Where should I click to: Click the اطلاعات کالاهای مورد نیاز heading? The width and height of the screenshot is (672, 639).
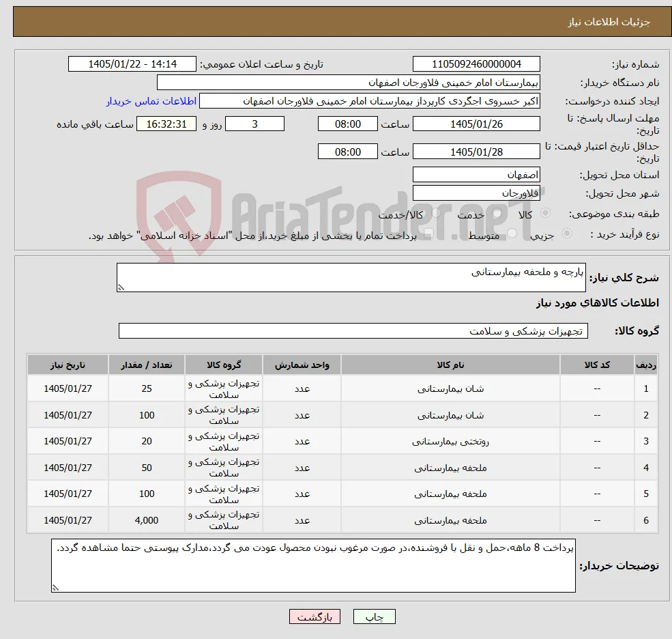(x=597, y=303)
